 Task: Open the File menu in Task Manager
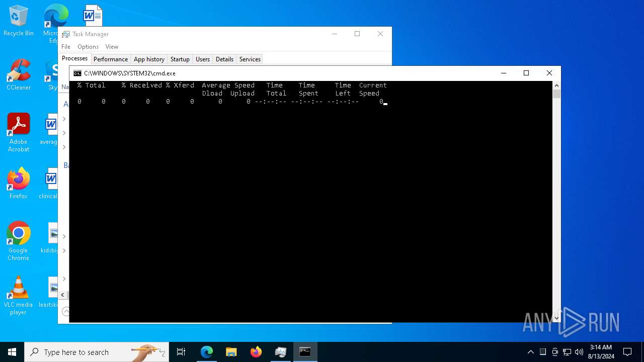66,47
